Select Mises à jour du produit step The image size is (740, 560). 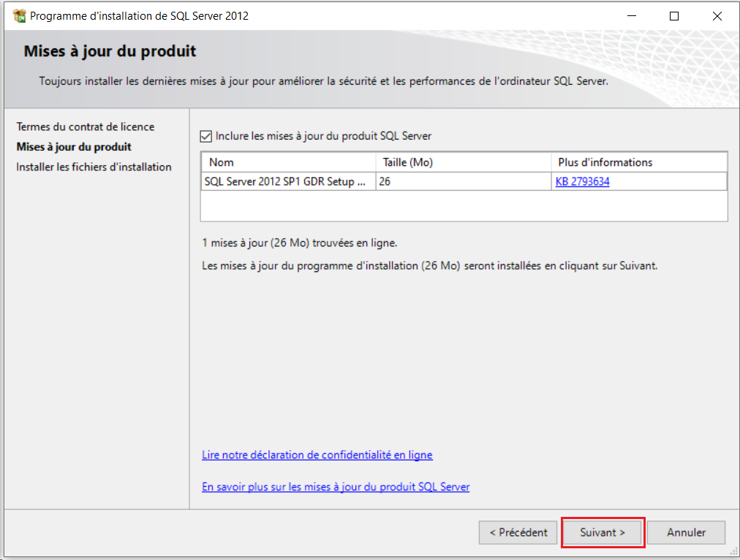tap(74, 147)
